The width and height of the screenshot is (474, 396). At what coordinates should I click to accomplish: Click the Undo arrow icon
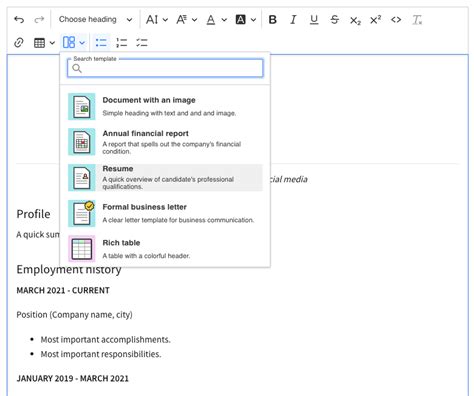(19, 20)
